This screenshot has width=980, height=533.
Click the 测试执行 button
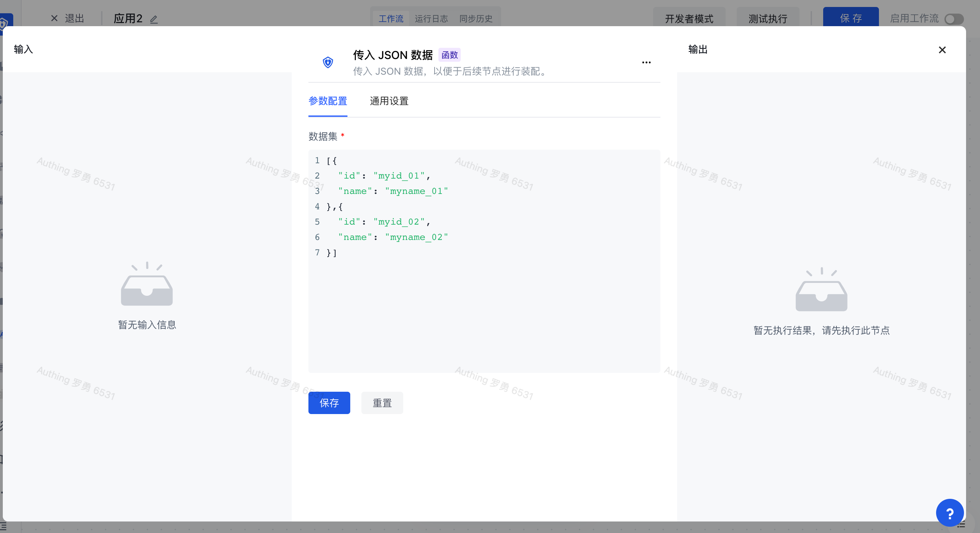pos(767,18)
